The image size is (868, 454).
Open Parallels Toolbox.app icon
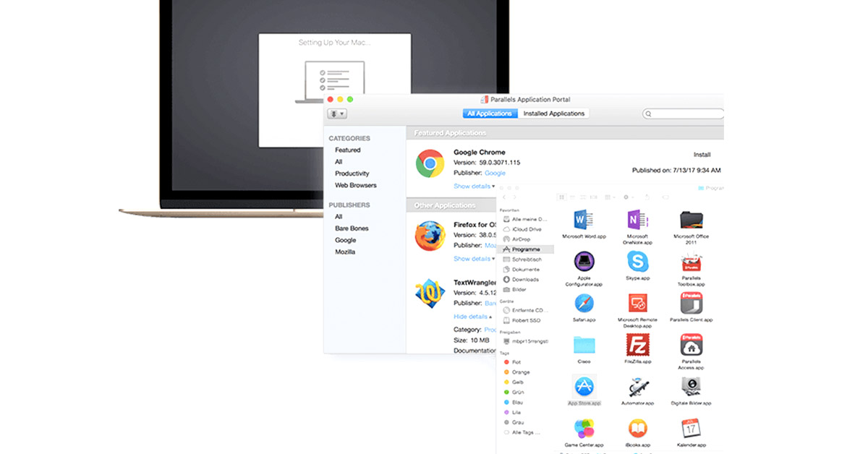click(692, 262)
